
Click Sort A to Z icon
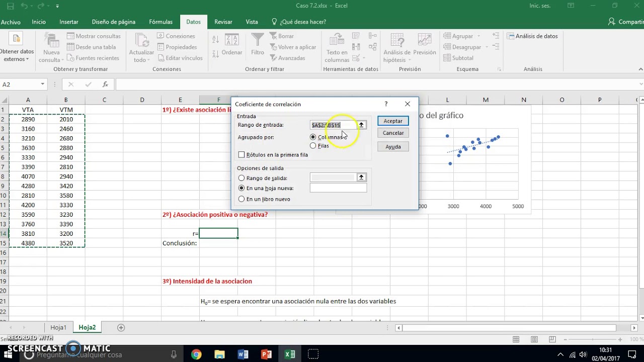(x=215, y=40)
